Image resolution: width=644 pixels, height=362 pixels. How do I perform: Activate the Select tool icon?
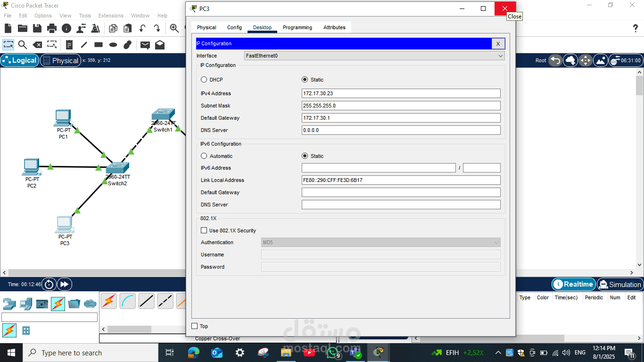(x=8, y=45)
